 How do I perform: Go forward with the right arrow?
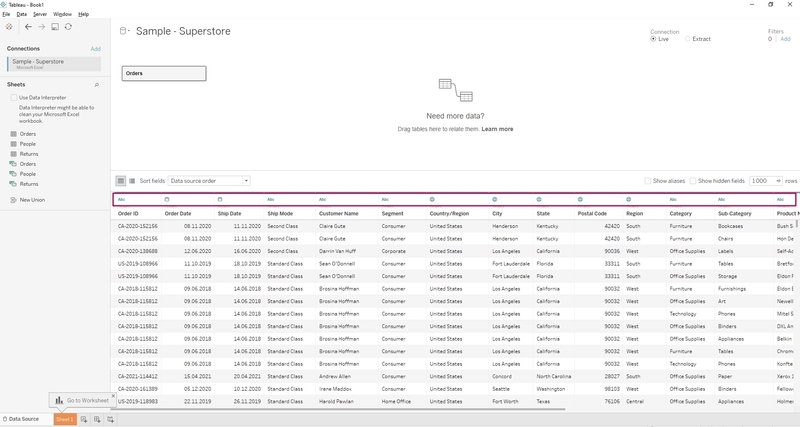pyautogui.click(x=41, y=27)
